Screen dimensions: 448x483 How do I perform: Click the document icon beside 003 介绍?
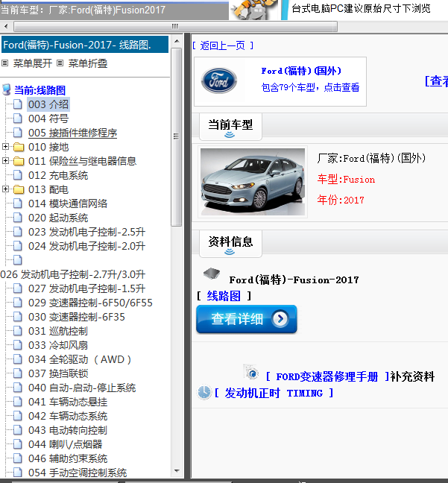coord(18,104)
